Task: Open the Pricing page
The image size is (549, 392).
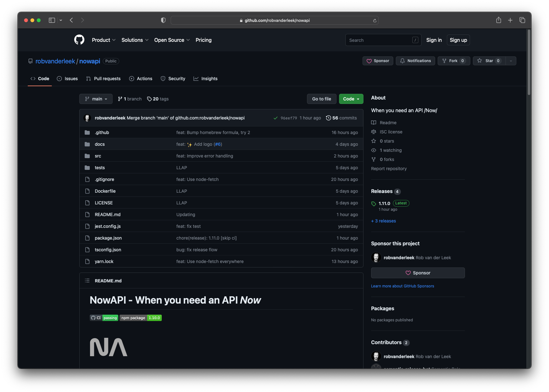Action: click(204, 40)
